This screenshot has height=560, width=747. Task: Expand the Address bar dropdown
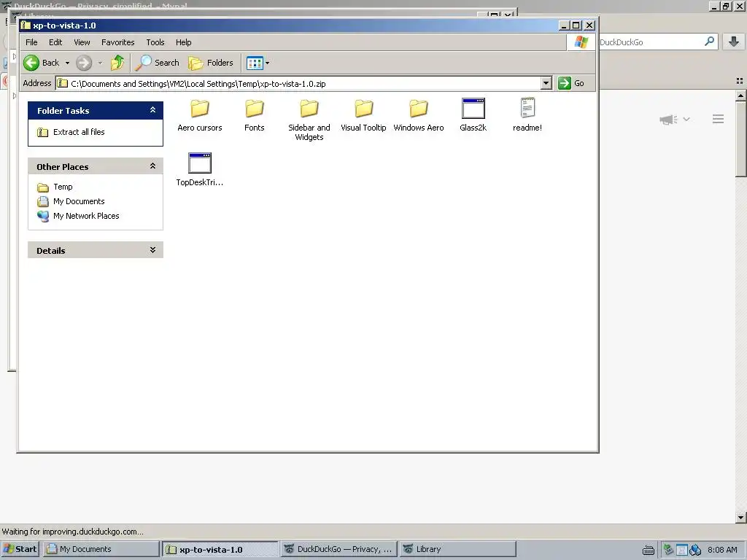(546, 83)
